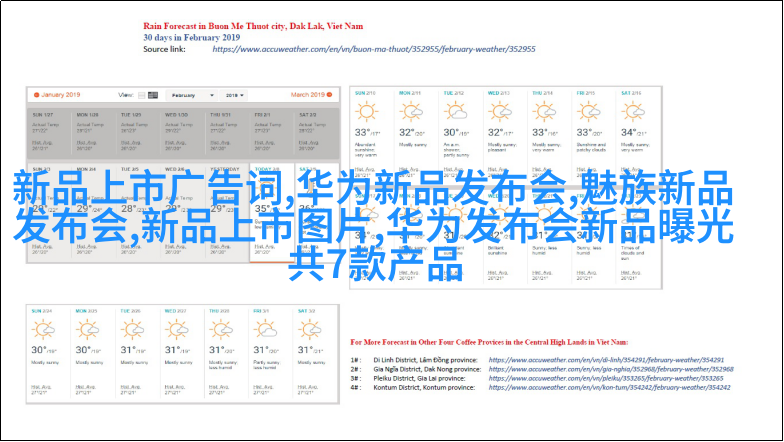Click the weather icon for FRI 2/15
Image resolution: width=784 pixels, height=442 pixels.
589,112
